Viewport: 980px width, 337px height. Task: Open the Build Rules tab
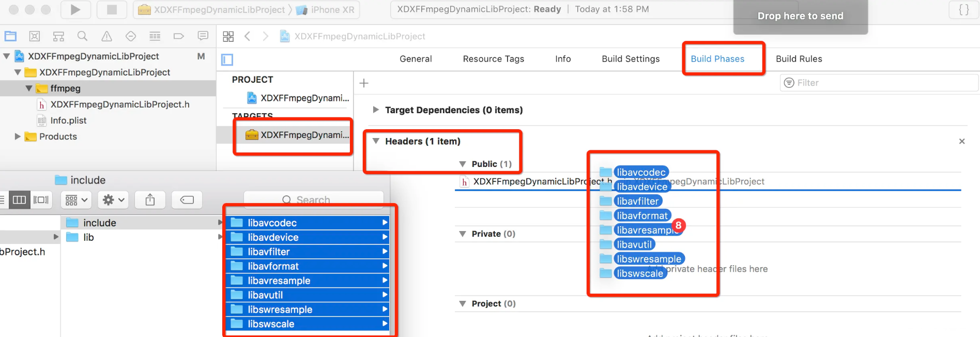[x=799, y=59]
